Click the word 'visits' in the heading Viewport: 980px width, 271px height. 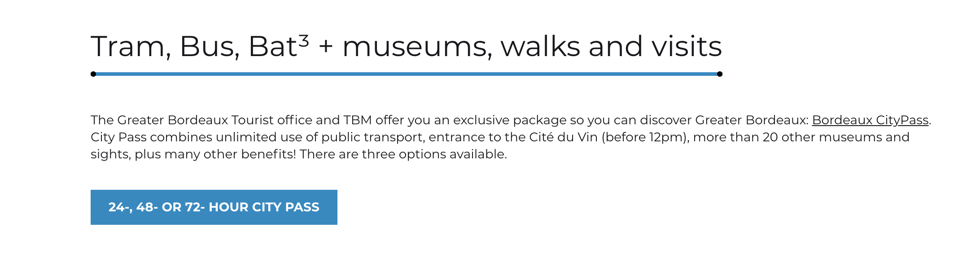[687, 47]
